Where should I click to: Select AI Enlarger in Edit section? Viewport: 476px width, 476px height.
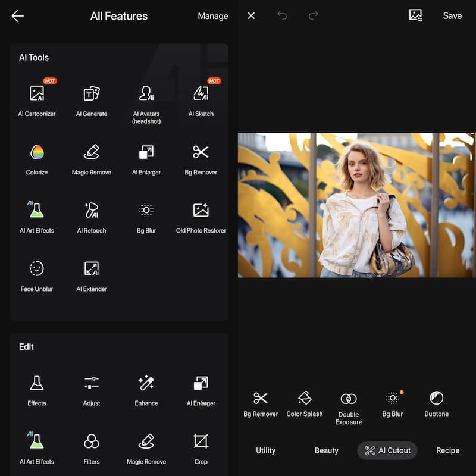click(201, 391)
